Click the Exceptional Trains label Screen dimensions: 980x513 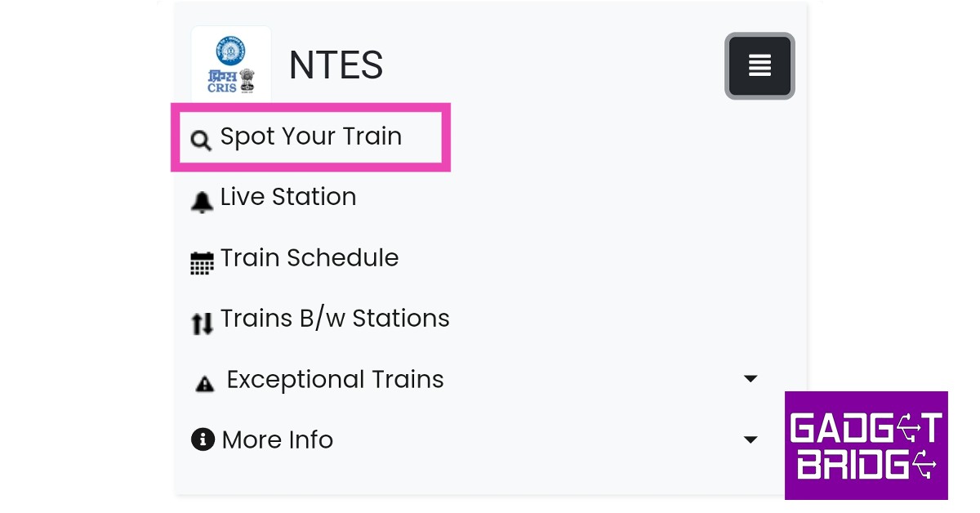[x=335, y=379]
